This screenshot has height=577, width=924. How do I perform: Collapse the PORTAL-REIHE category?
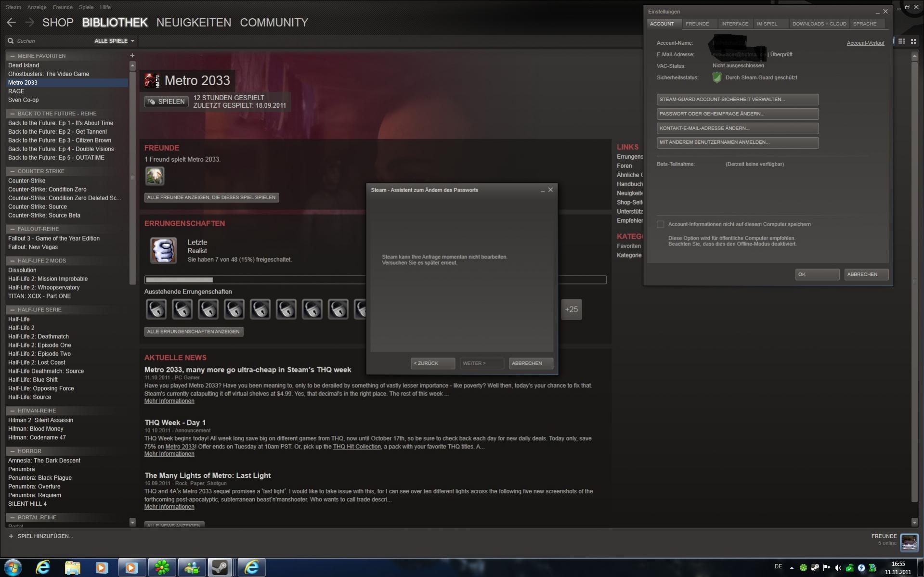12,517
